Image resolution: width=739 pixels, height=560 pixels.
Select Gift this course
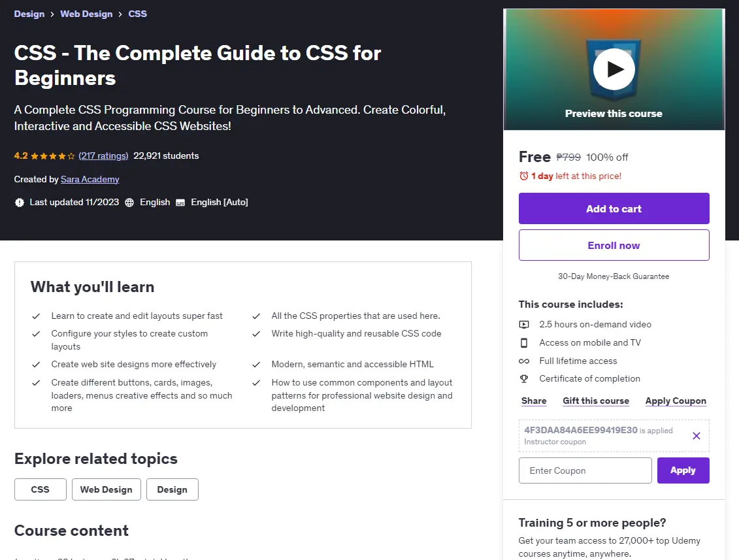coord(596,401)
